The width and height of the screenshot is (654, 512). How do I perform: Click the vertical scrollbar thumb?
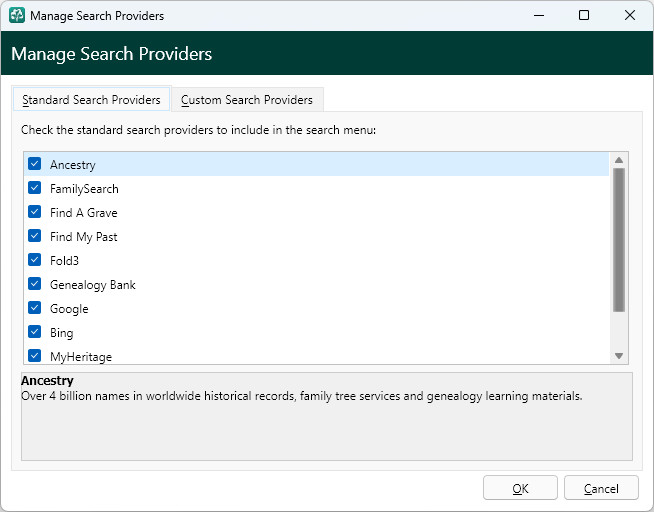619,240
